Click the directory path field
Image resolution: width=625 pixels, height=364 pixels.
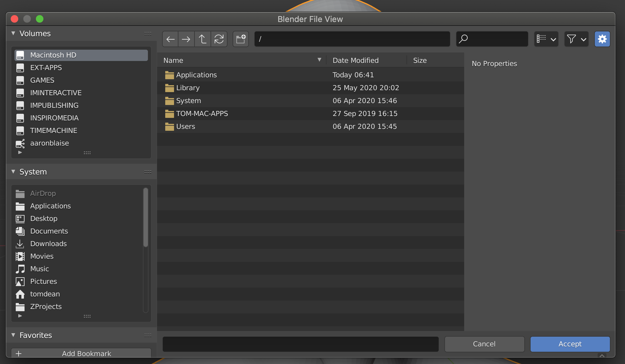[352, 39]
